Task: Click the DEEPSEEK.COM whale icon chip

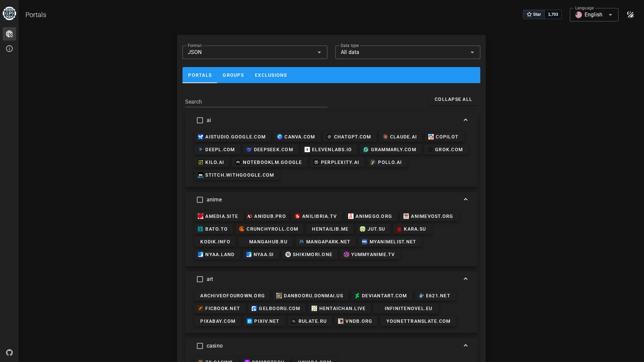Action: (x=271, y=149)
